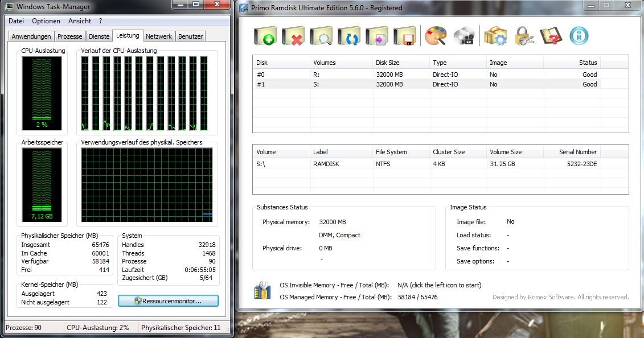644x338 pixels.
Task: Click the Cluster Size column header
Action: pos(458,152)
